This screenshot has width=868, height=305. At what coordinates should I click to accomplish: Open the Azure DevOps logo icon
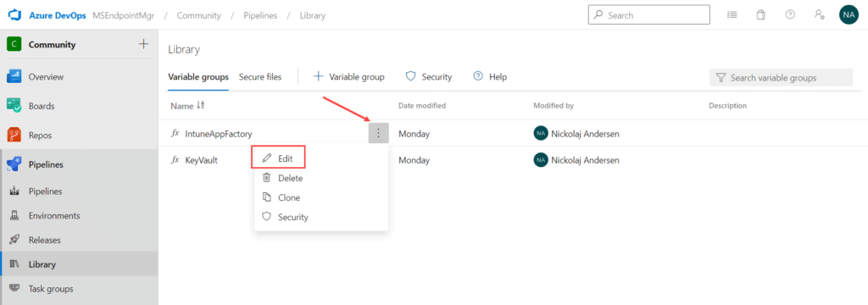pos(14,15)
